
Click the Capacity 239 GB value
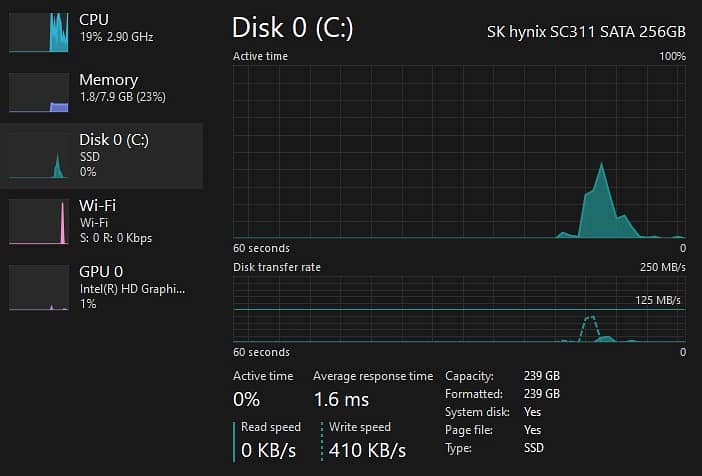click(541, 376)
